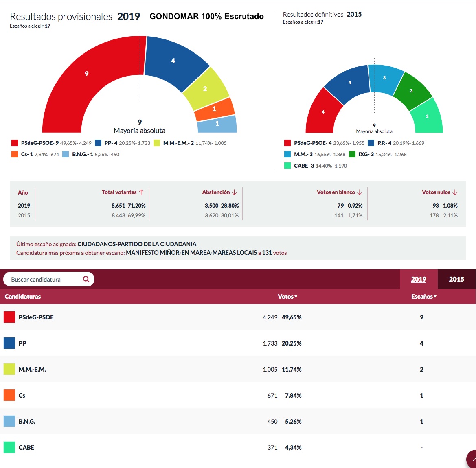This screenshot has height=468, width=476.
Task: Click the Votos nulos down arrow
Action: tap(455, 192)
